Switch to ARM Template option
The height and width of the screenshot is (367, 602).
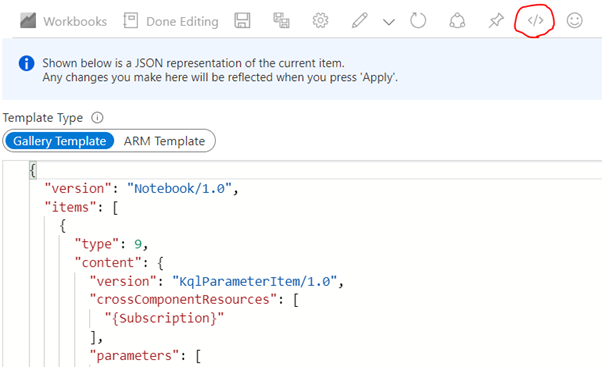pos(164,141)
